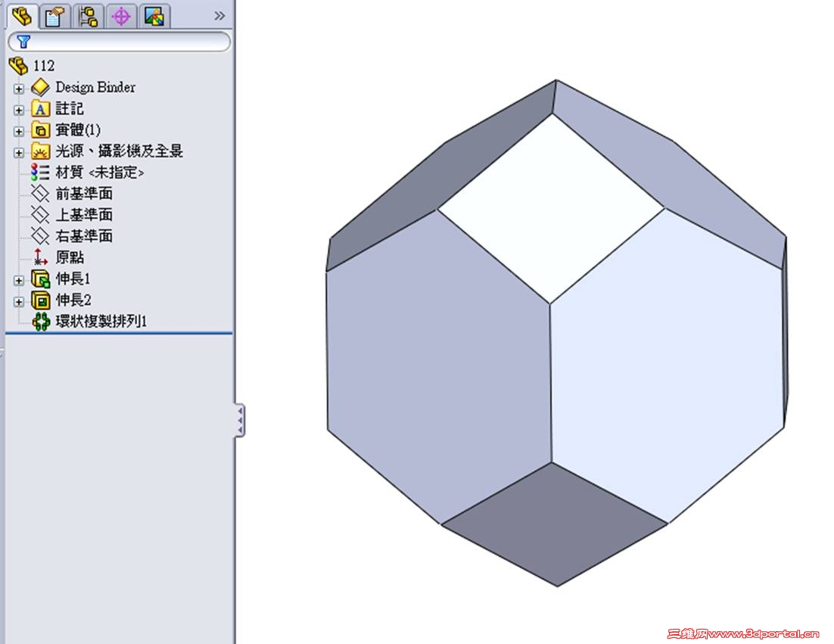This screenshot has width=834, height=644.
Task: Select the material icon beside 材質
Action: pos(40,173)
